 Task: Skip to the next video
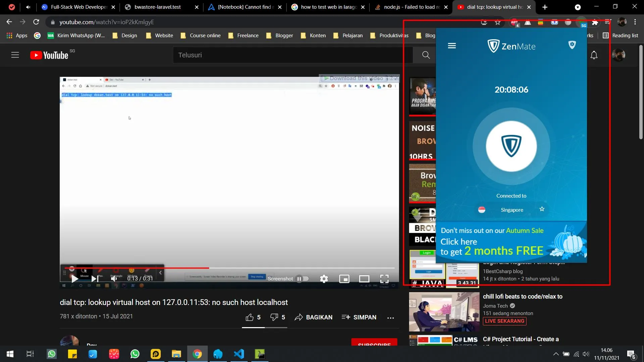tap(95, 278)
